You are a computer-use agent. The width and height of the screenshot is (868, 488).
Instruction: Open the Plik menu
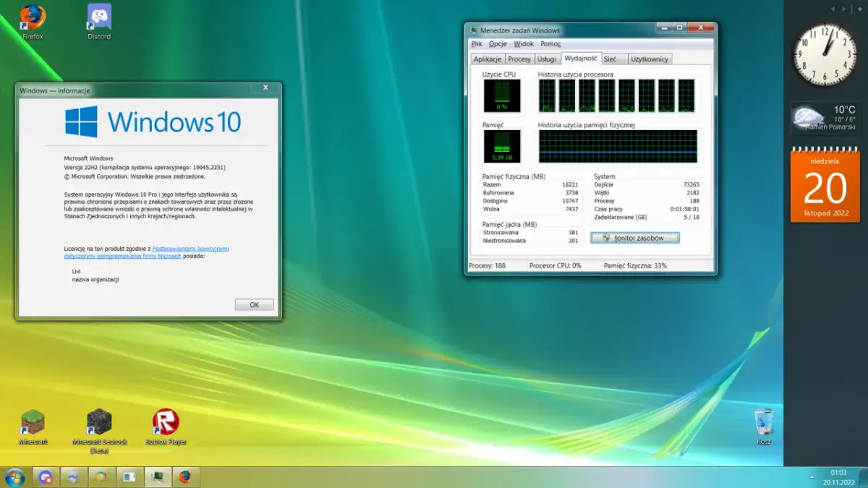(x=476, y=43)
